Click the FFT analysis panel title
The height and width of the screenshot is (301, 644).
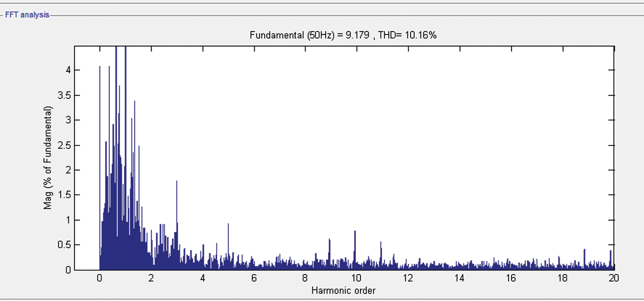coord(27,15)
